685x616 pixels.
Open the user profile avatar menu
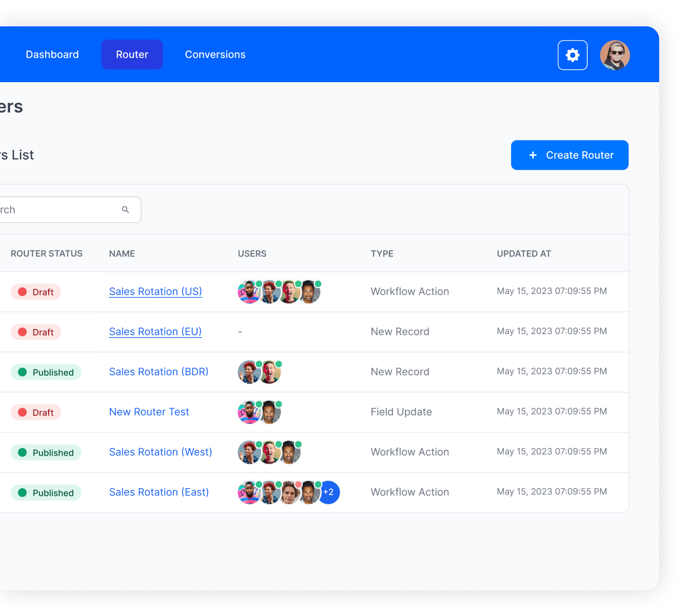615,55
